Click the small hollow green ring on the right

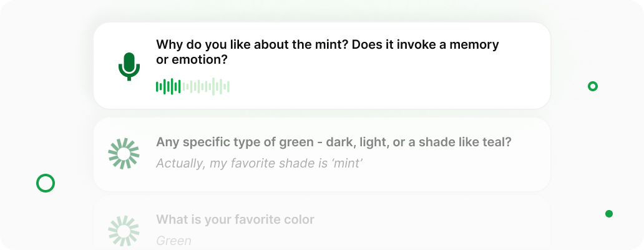pyautogui.click(x=593, y=86)
